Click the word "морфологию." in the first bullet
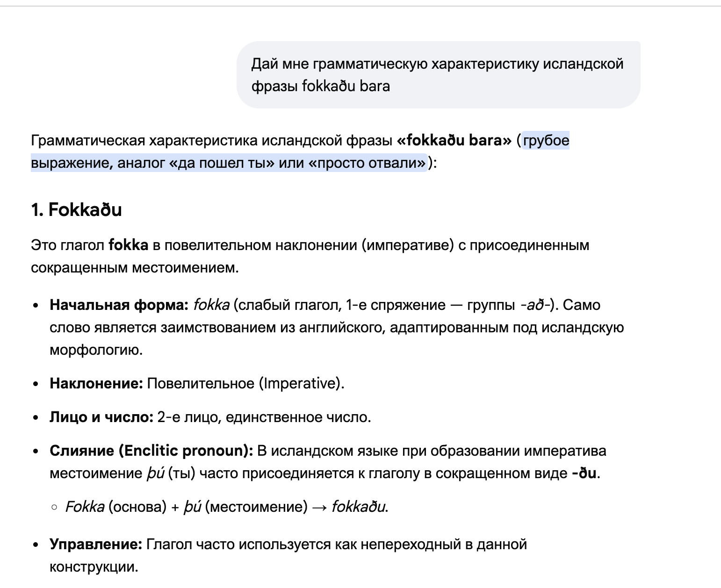The image size is (721, 588). click(96, 350)
